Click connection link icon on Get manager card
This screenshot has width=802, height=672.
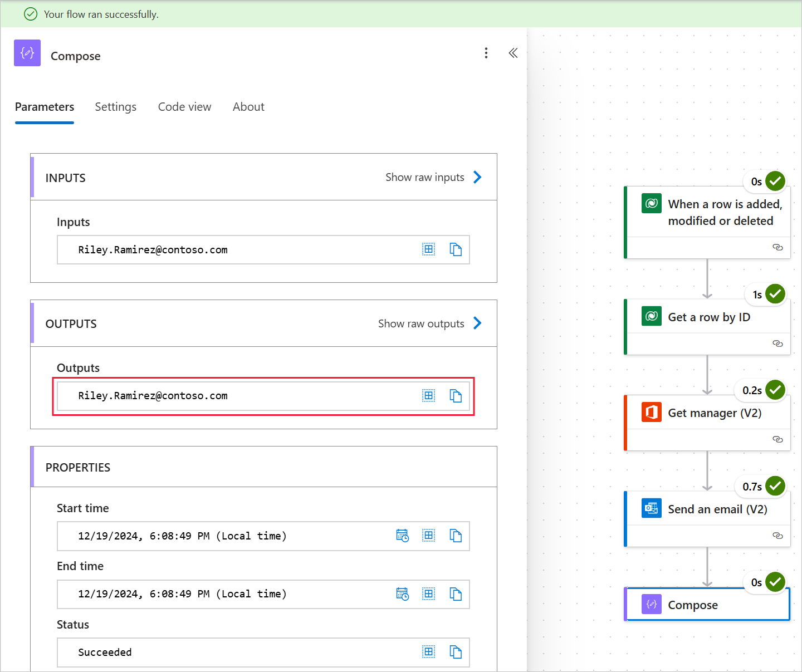click(778, 439)
